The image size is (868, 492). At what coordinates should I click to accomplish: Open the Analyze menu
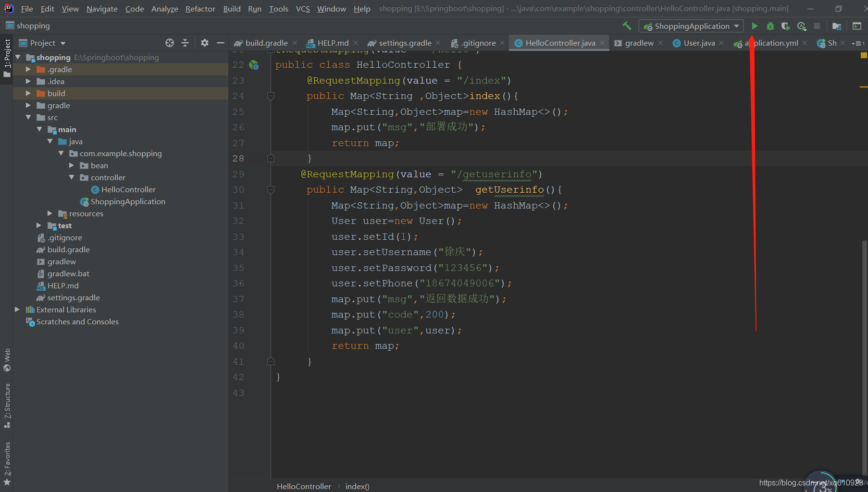tap(164, 9)
